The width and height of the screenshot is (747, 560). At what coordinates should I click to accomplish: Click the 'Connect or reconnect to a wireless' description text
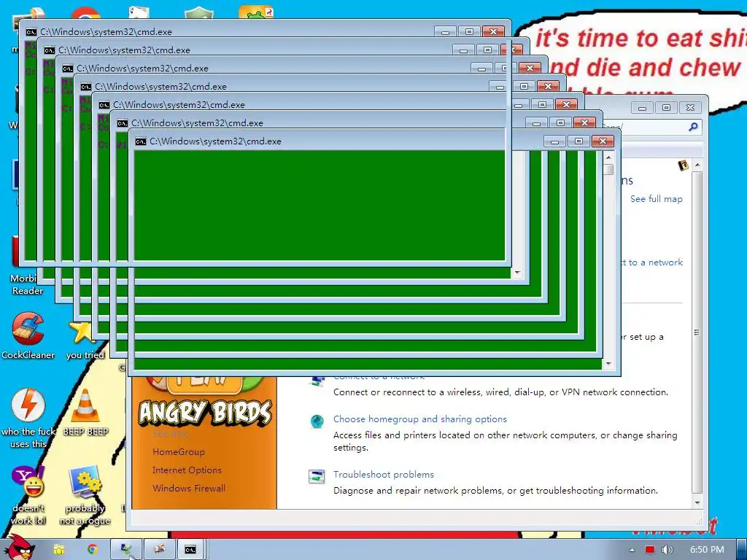pos(500,392)
